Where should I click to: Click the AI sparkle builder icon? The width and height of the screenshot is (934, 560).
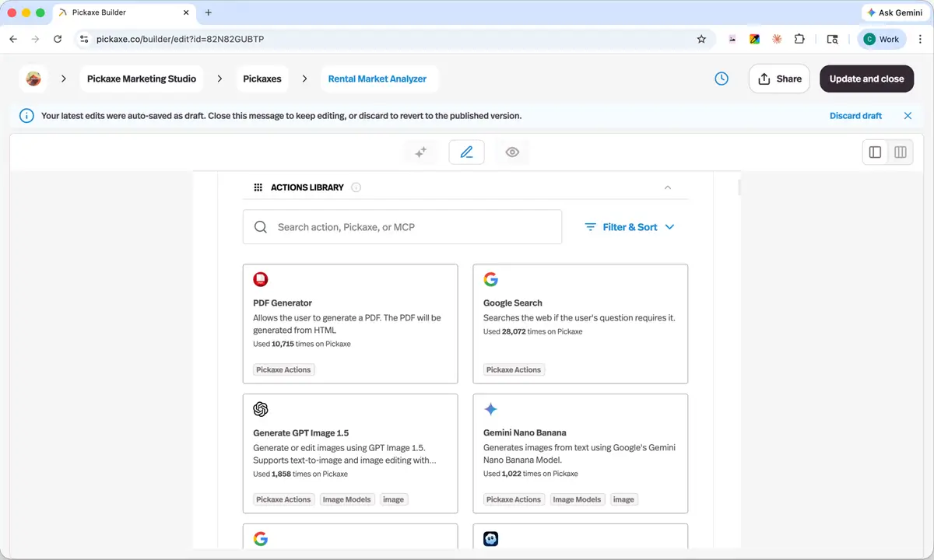pos(420,152)
